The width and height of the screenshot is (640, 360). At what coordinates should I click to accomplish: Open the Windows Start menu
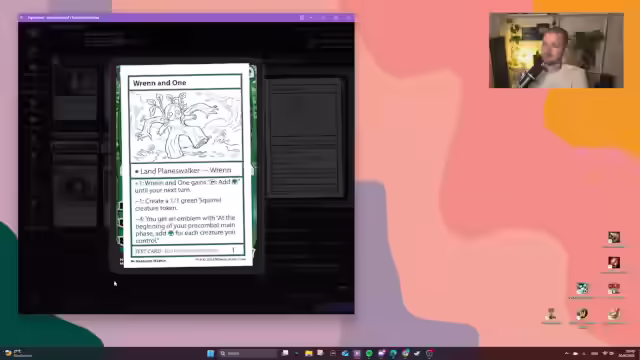coord(211,353)
